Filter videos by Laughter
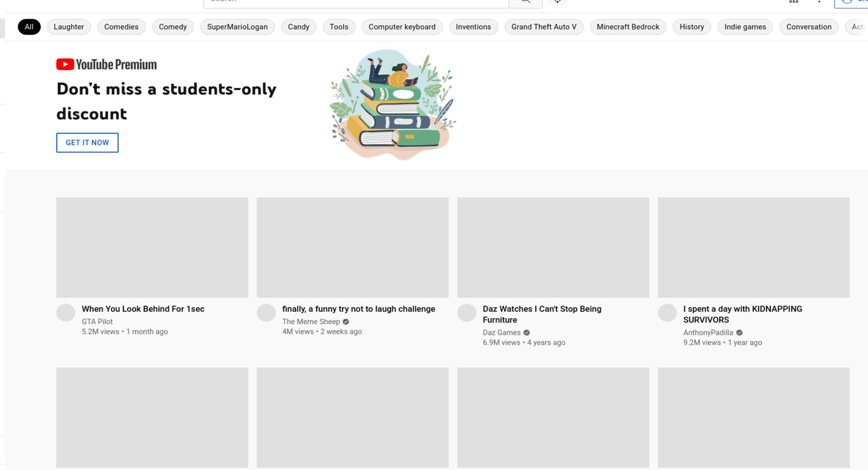The width and height of the screenshot is (868, 470). point(69,27)
